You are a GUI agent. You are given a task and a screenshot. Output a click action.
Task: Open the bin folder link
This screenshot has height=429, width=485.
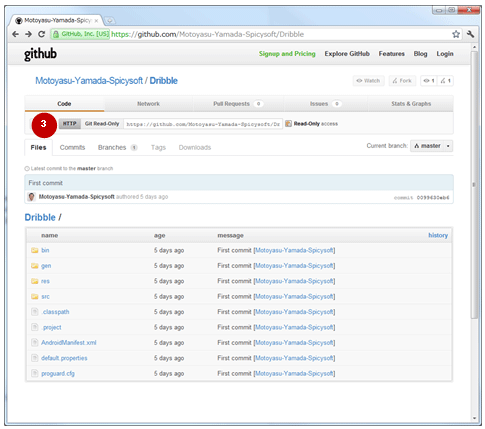point(45,250)
